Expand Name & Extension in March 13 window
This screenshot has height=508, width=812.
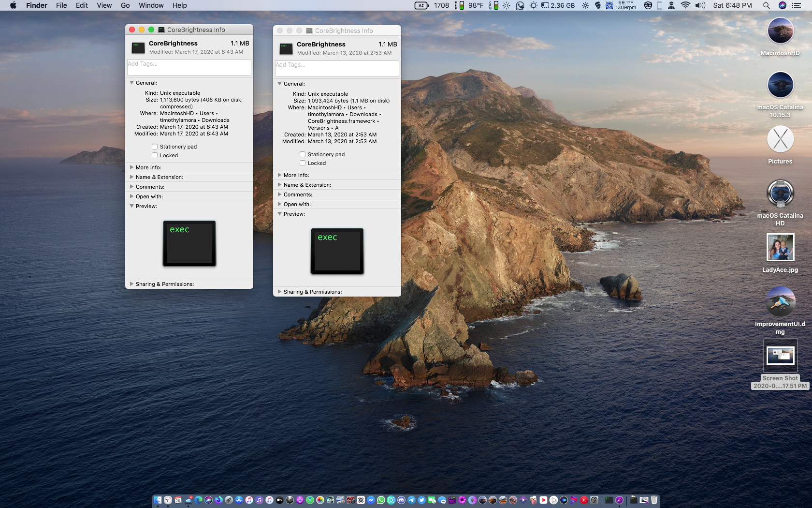tap(279, 185)
